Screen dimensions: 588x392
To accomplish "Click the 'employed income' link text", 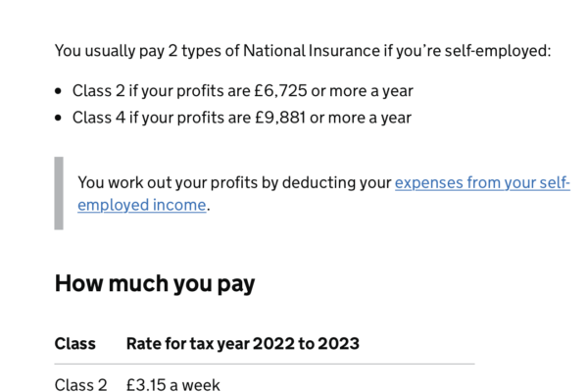I will tap(142, 205).
